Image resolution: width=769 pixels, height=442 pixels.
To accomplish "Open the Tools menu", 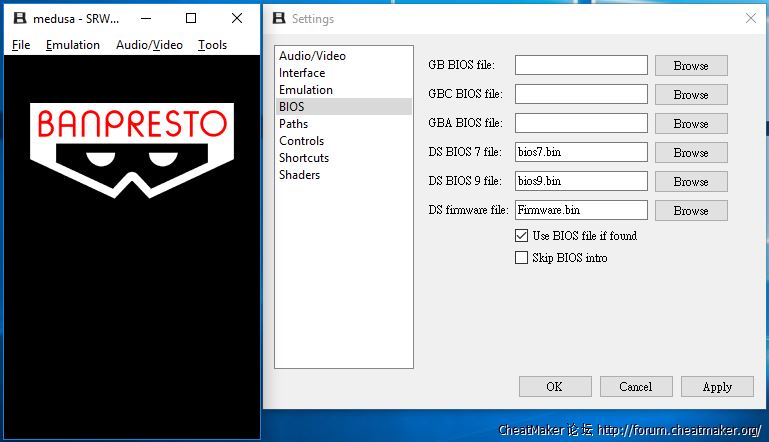I will click(x=212, y=45).
